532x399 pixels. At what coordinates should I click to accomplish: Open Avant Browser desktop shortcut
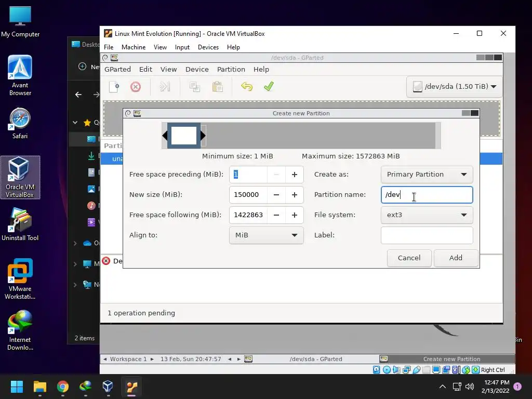pos(20,75)
